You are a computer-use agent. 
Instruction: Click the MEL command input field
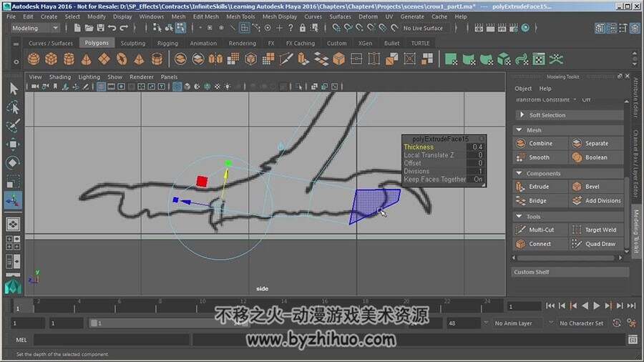pyautogui.click(x=112, y=340)
